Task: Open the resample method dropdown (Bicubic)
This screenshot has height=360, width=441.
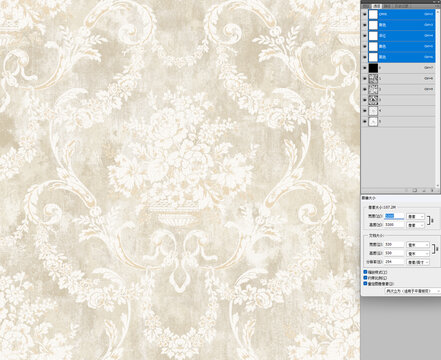Action: (413, 291)
